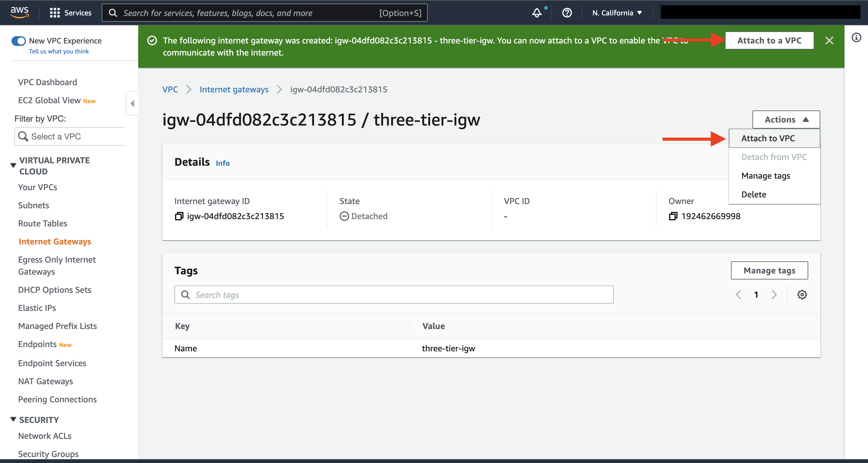The width and height of the screenshot is (868, 463).
Task: Click the Info link next to Details
Action: click(223, 163)
